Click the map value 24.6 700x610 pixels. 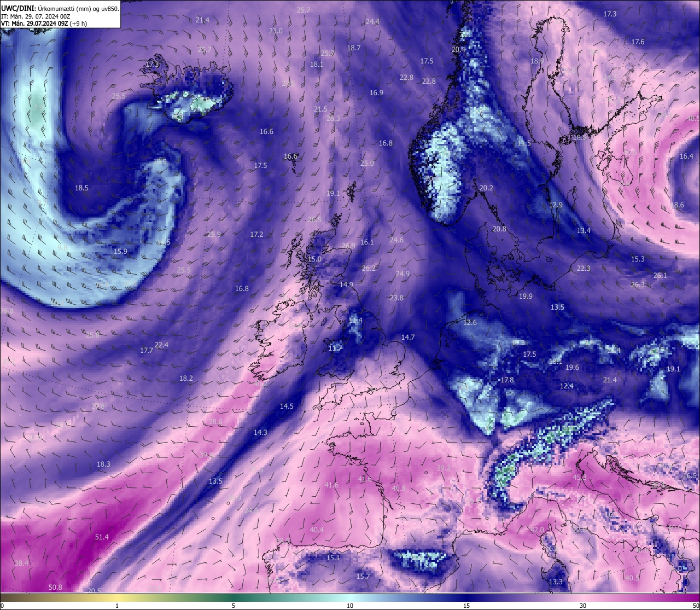[x=396, y=240]
